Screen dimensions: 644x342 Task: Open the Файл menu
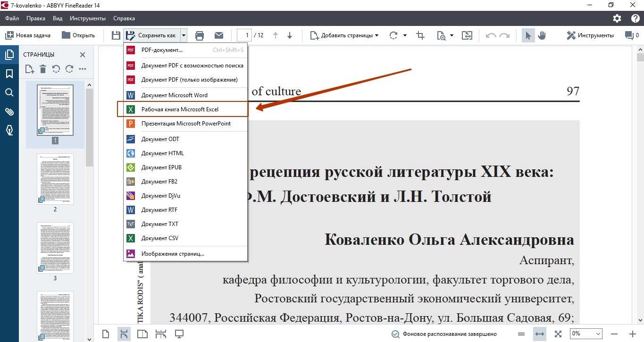12,18
